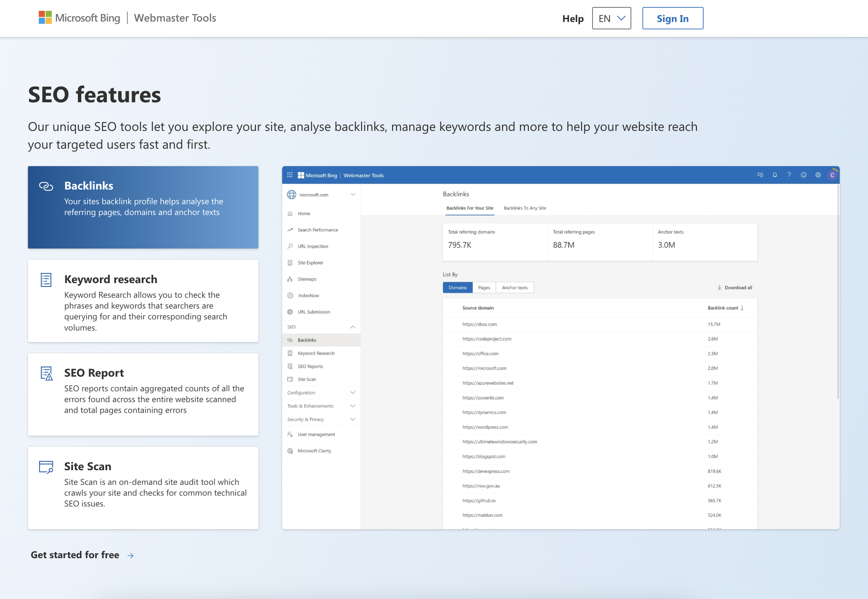Open Backlinks in sidebar menu
This screenshot has height=599, width=868.
pos(321,340)
